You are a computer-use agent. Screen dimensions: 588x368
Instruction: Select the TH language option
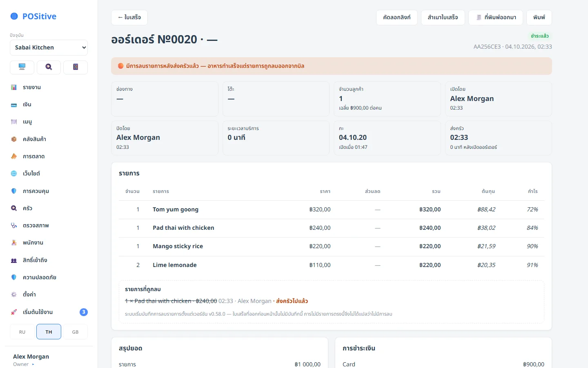click(x=49, y=332)
